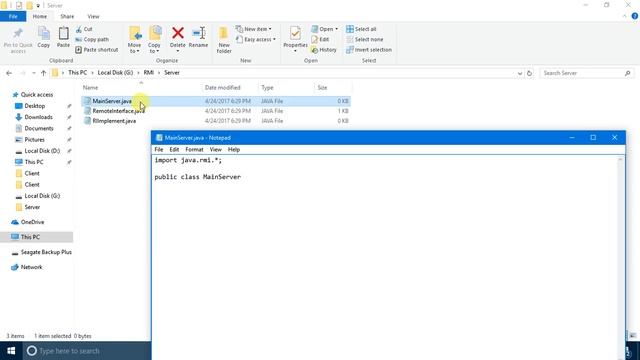Sort files by Date modified column
The width and height of the screenshot is (640, 360).
click(x=222, y=87)
